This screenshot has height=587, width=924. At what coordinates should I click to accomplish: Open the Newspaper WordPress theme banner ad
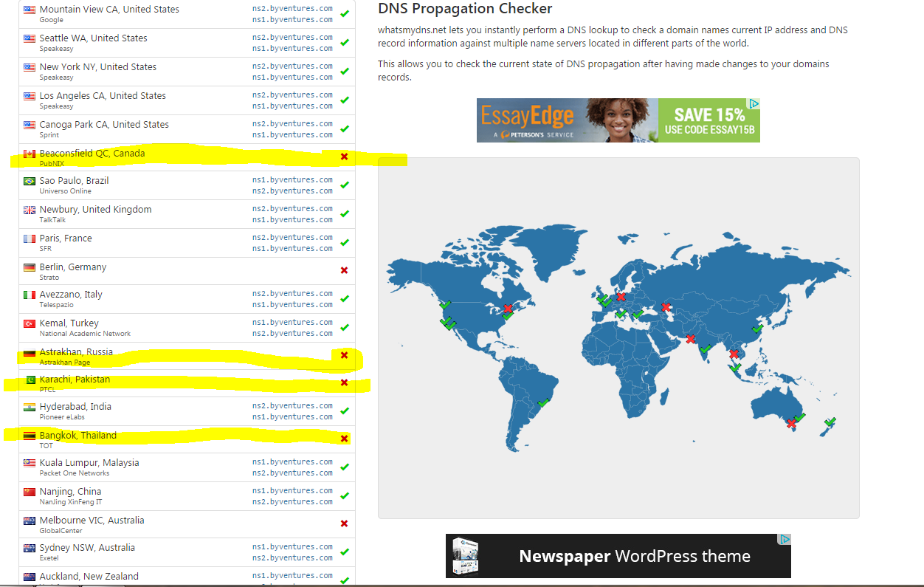click(x=618, y=556)
